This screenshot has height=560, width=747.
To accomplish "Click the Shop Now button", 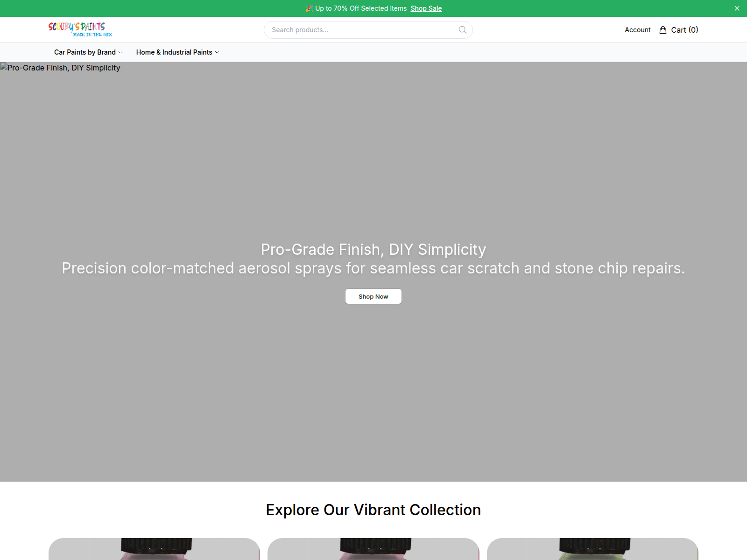I will [373, 296].
